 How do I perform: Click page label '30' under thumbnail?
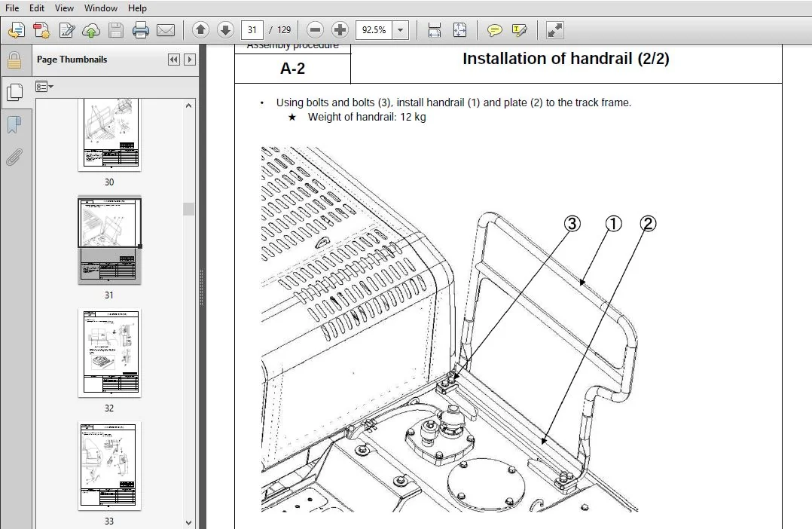pyautogui.click(x=109, y=182)
